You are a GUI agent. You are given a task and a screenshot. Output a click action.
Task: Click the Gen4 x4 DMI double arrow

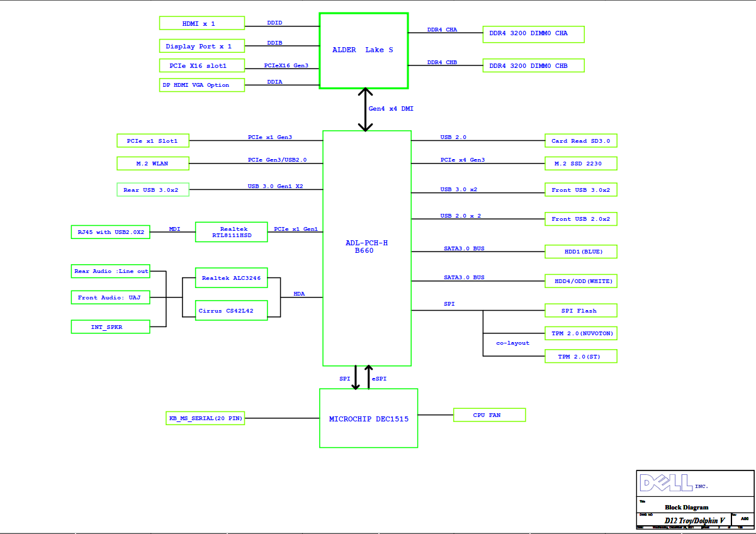click(x=365, y=109)
